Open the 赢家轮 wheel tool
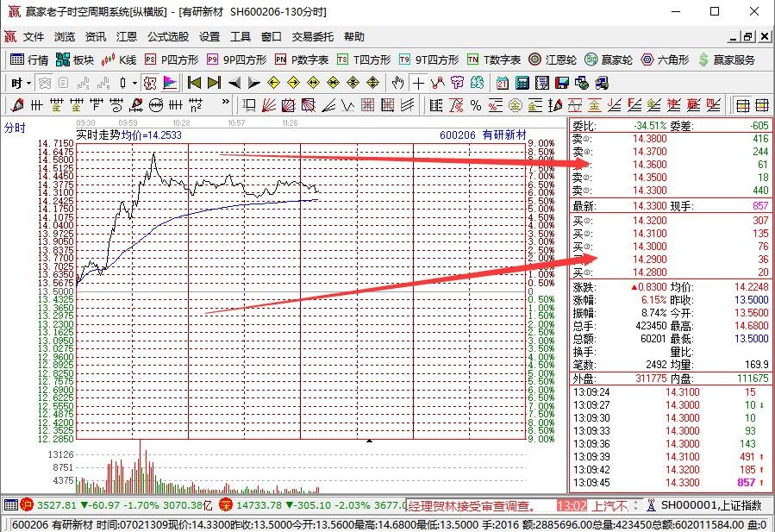Screen dimensions: 775x532 click(609, 59)
